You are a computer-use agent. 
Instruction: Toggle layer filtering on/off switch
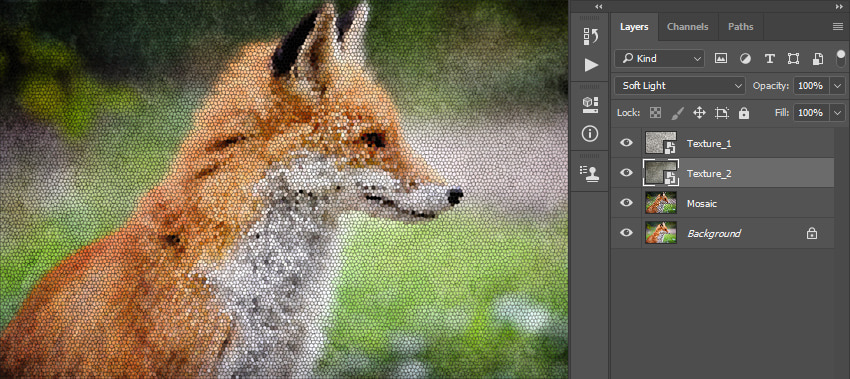tap(840, 58)
